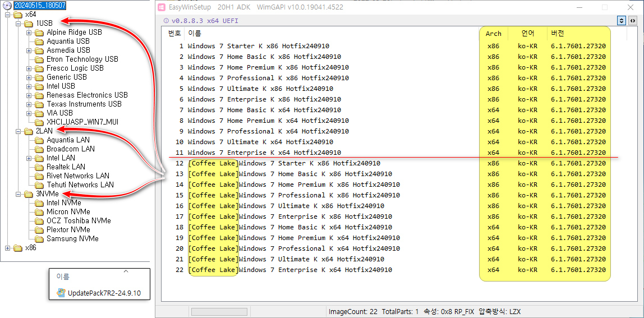The height and width of the screenshot is (318, 644).
Task: Sort by the Arch column header
Action: click(493, 34)
